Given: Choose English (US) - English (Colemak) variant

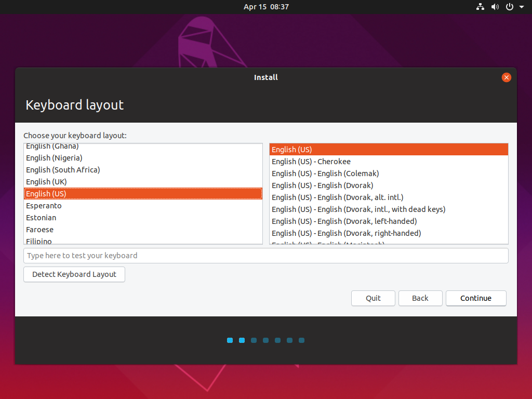Looking at the screenshot, I should tap(389, 174).
